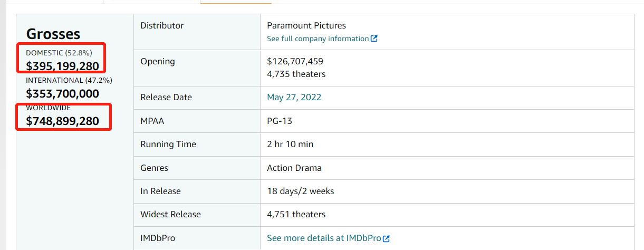
Task: Follow the See more details at IMDbPro link
Action: pos(323,238)
